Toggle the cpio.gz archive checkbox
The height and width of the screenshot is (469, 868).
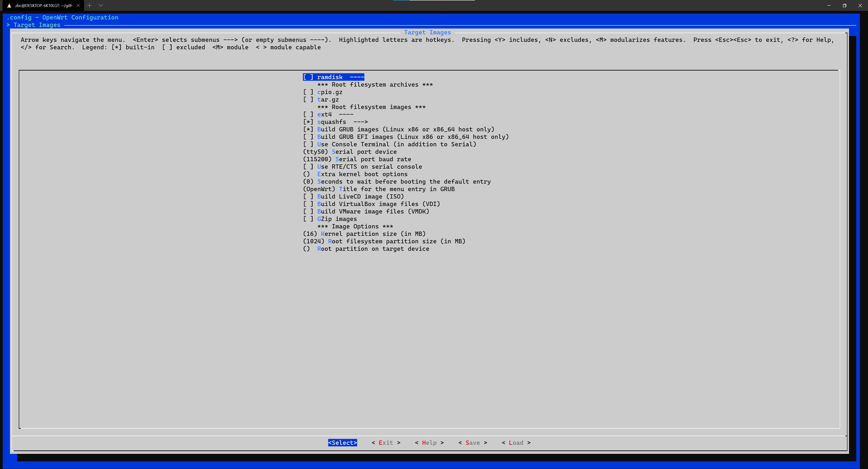pos(308,92)
